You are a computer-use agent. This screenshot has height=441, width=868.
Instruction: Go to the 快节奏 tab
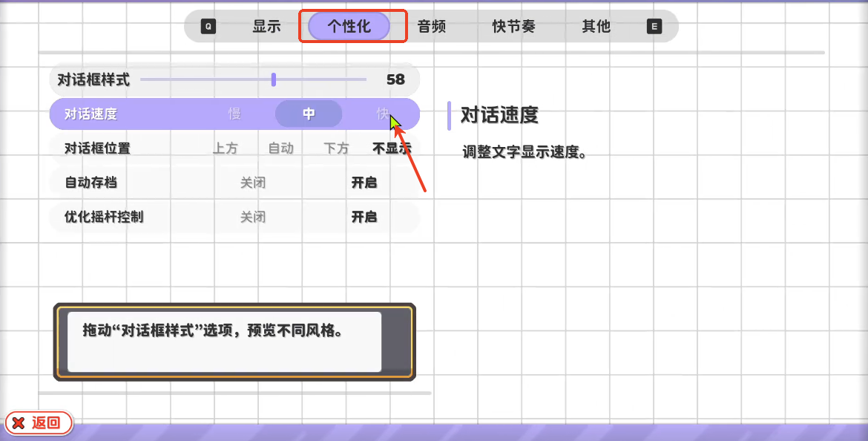[x=513, y=26]
